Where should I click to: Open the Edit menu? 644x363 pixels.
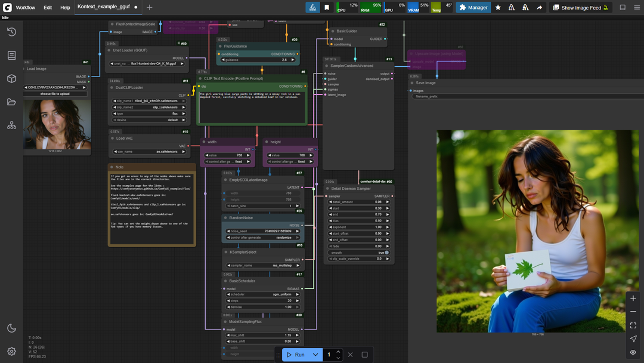tap(48, 7)
